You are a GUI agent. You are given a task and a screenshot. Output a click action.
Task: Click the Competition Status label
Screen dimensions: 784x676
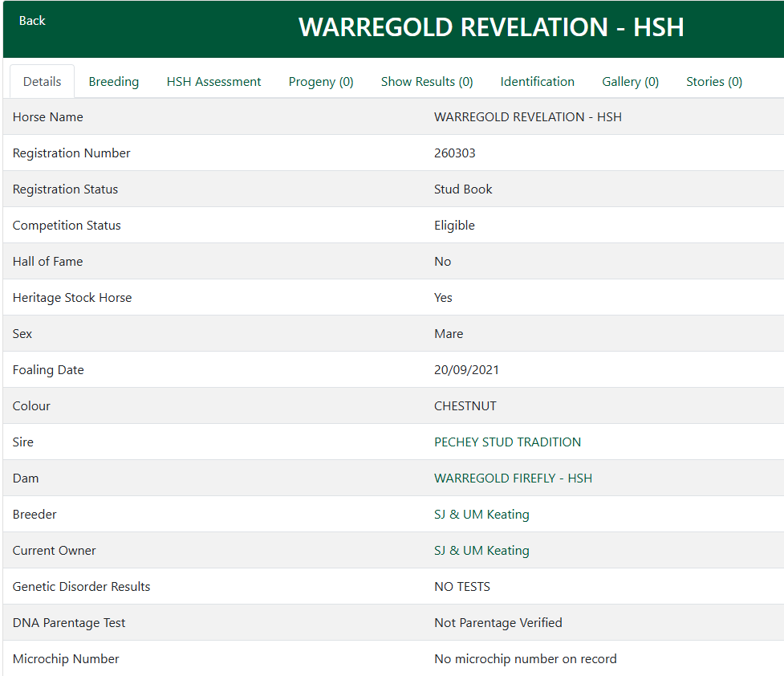point(67,225)
